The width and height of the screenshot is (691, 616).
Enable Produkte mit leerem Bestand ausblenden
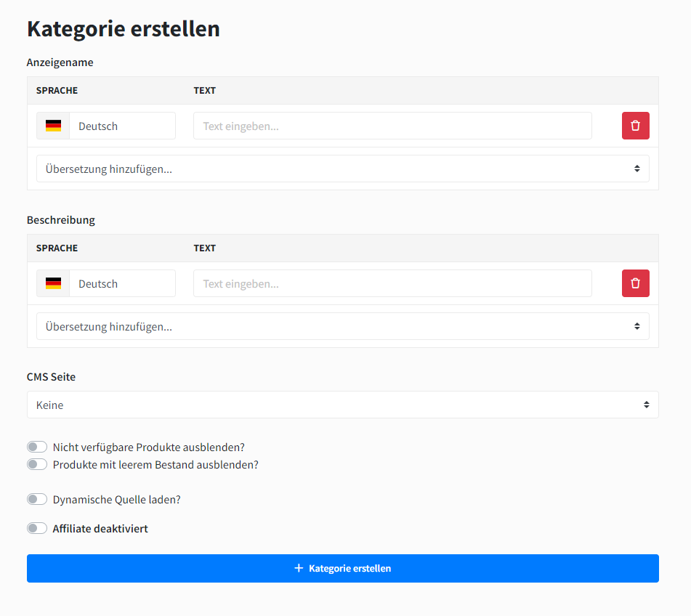[37, 464]
